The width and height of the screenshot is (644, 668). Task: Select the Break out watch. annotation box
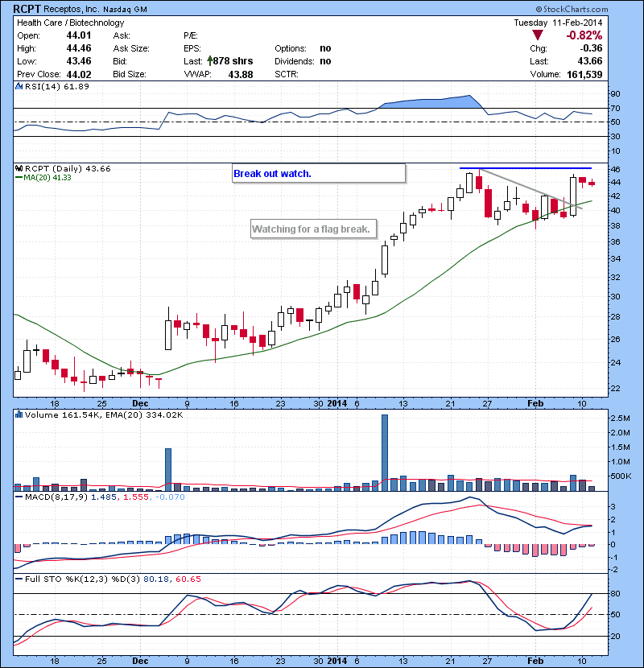click(x=318, y=173)
